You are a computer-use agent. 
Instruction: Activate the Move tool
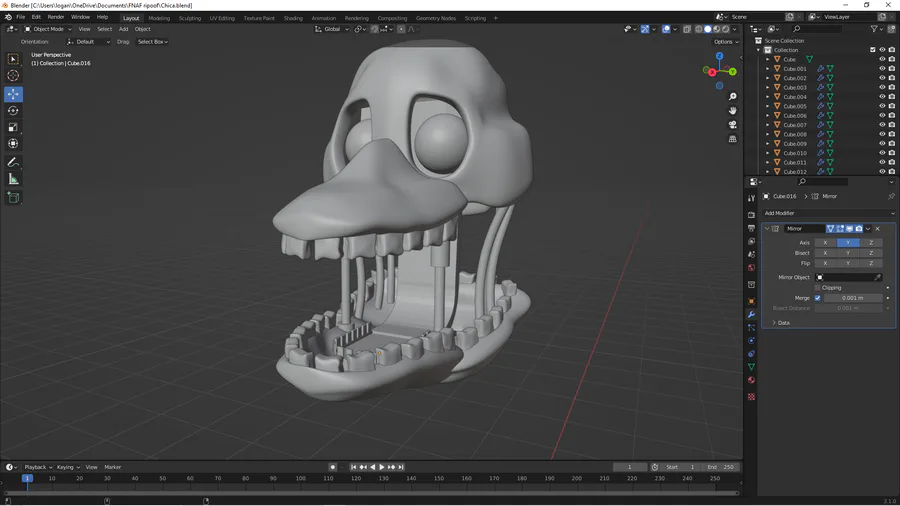tap(13, 94)
